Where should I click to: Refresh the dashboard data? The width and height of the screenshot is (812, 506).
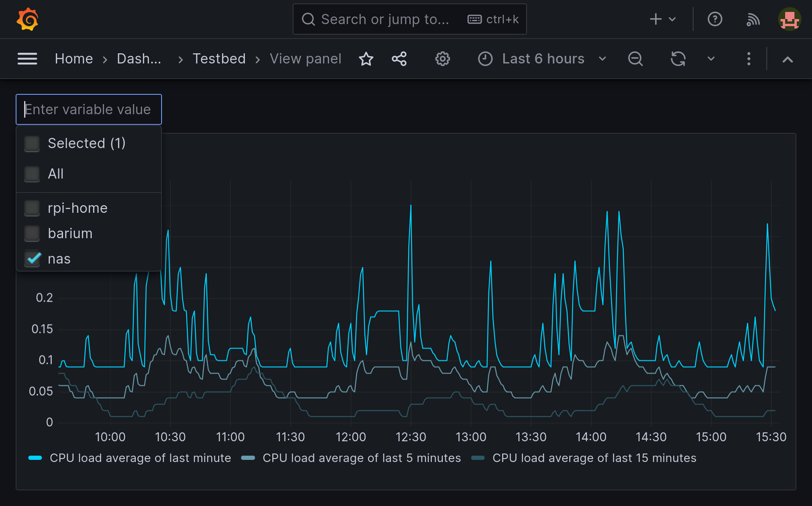coord(678,59)
